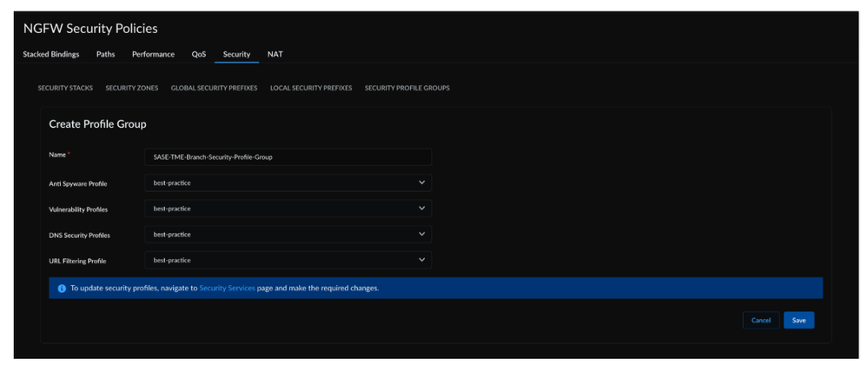Image resolution: width=868 pixels, height=365 pixels.
Task: Click the Anti Spyware Profile chevron arrow
Action: (x=421, y=182)
